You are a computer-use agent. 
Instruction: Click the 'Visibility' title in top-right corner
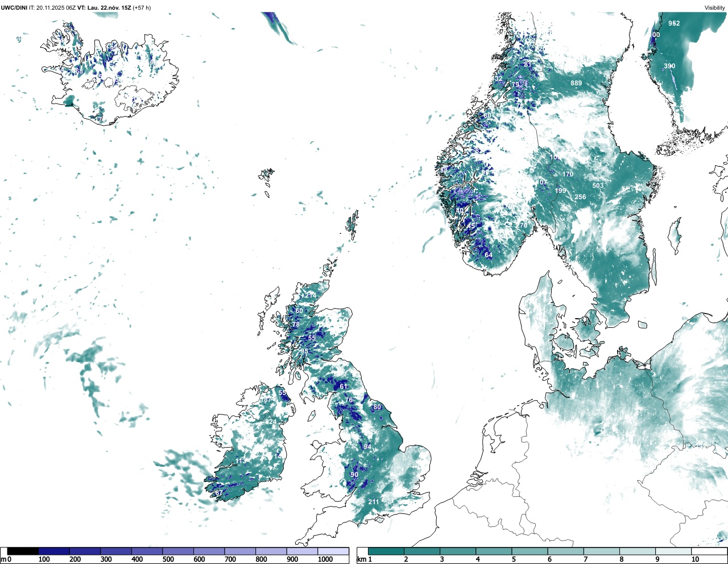tap(714, 7)
